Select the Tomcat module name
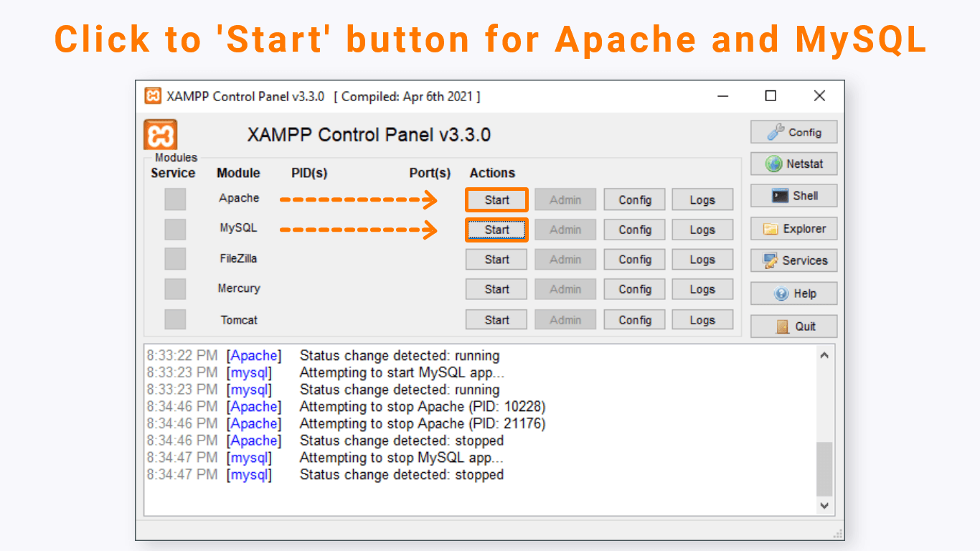This screenshot has width=980, height=551. coord(239,320)
